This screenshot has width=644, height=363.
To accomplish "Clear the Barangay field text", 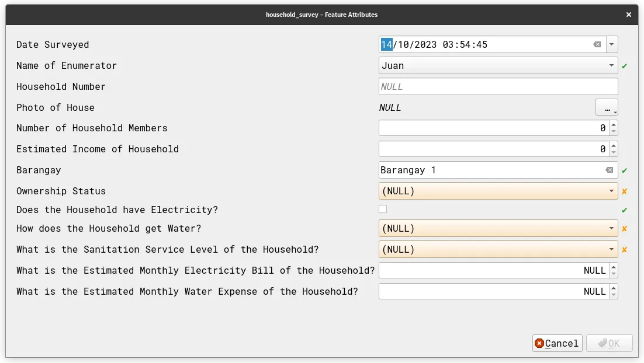I will tap(609, 170).
